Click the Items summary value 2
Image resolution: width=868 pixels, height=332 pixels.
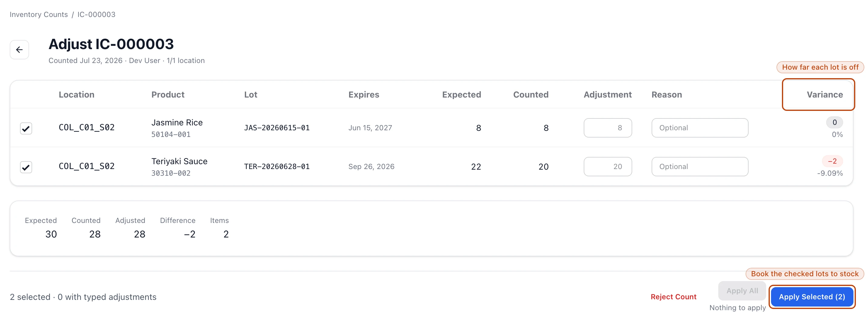(x=226, y=234)
